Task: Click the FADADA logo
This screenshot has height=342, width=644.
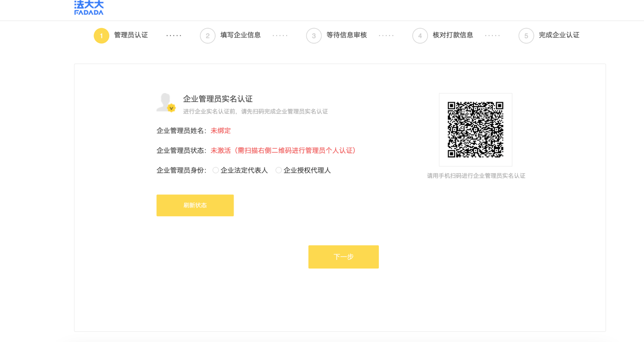Action: click(x=89, y=8)
